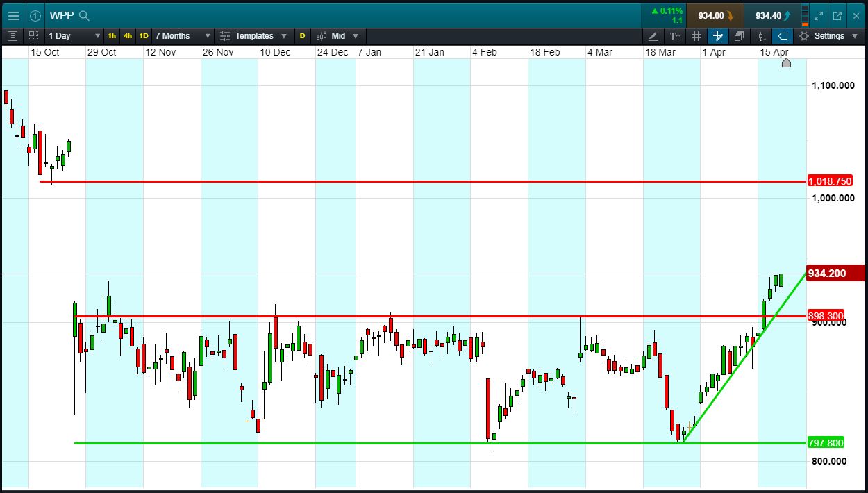This screenshot has width=868, height=493.
Task: Click the stacked windows layout icon
Action: [740, 36]
